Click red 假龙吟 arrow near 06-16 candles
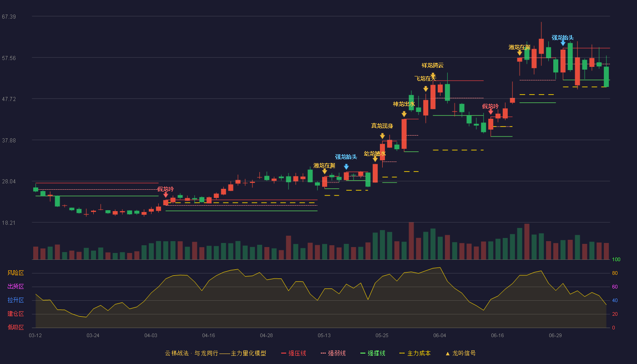 (x=490, y=111)
